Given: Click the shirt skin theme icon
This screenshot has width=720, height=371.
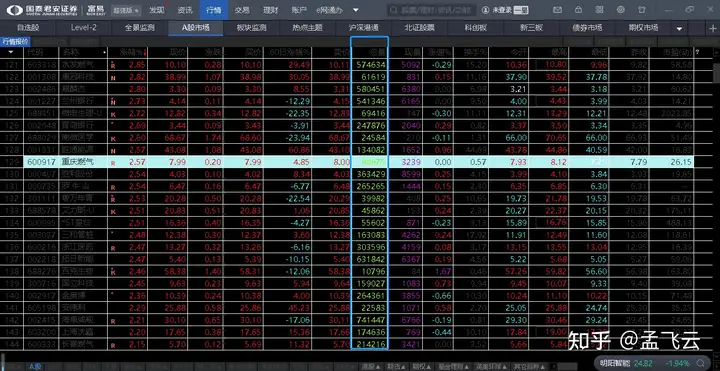Looking at the screenshot, I should click(642, 10).
